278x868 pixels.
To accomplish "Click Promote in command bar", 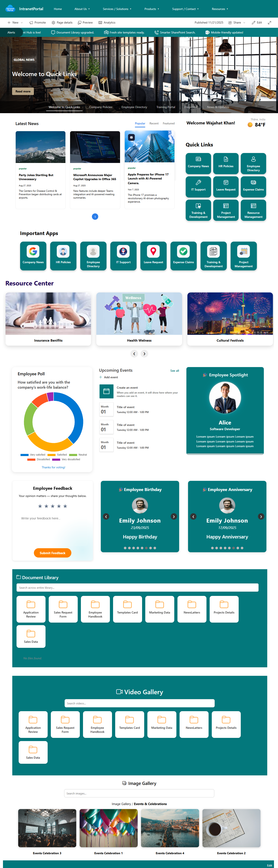I will 37,23.
